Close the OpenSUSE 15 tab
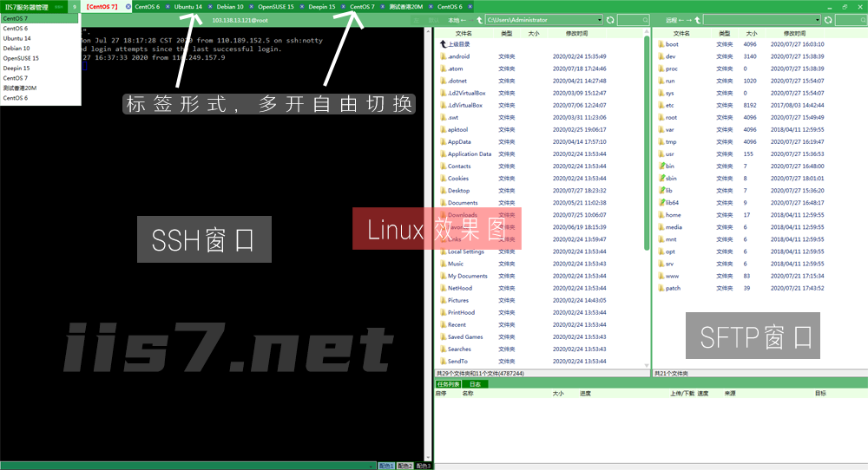Screen dimensions: 868x470 point(302,7)
